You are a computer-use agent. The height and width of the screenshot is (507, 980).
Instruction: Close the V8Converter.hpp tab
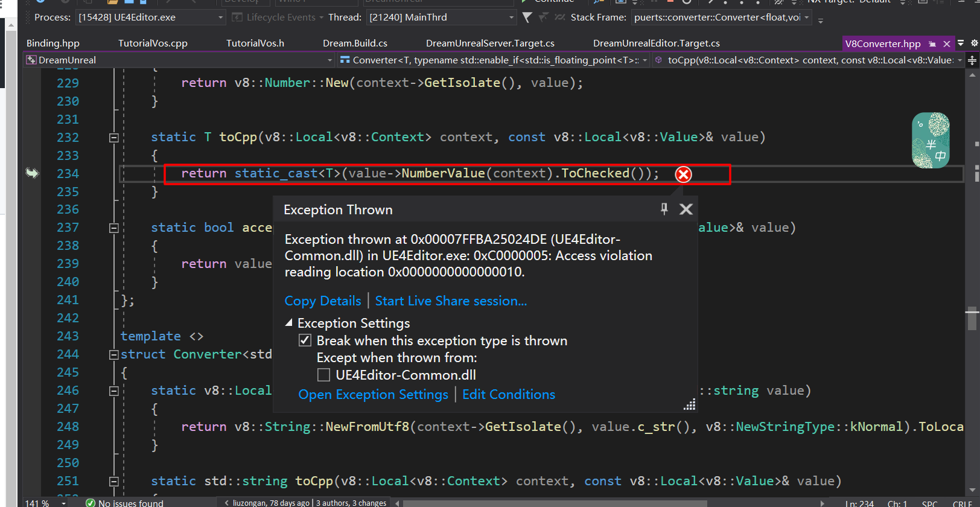point(947,43)
